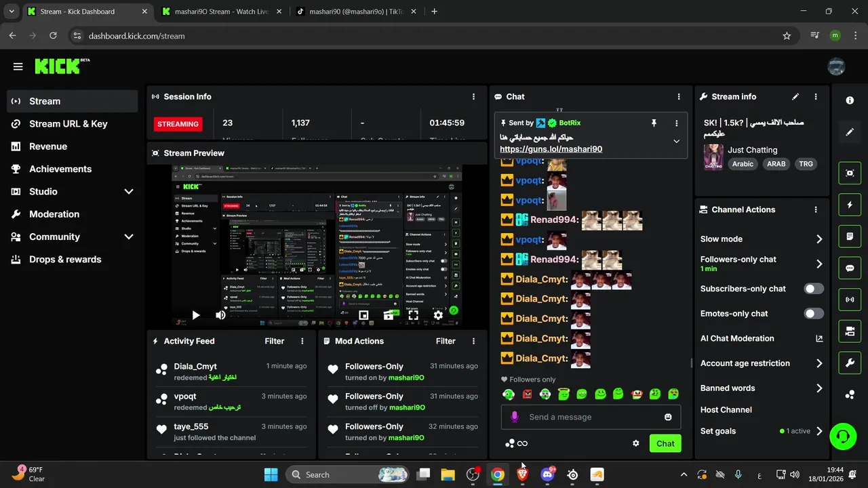
Task: Click the purple microphone icon in chat input
Action: click(515, 417)
